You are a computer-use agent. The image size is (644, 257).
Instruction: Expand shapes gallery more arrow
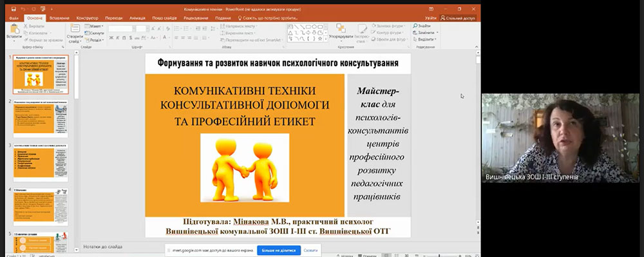pyautogui.click(x=326, y=39)
